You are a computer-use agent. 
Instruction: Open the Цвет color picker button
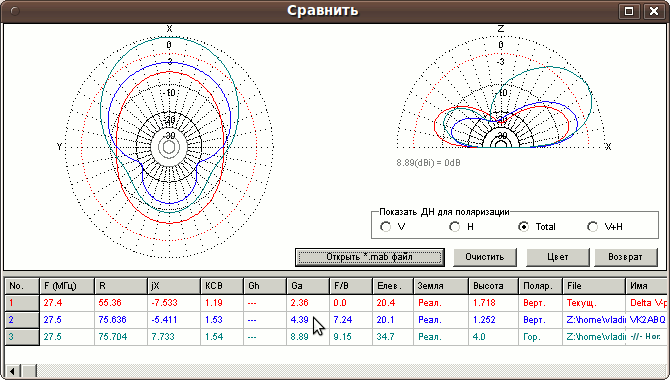point(558,257)
